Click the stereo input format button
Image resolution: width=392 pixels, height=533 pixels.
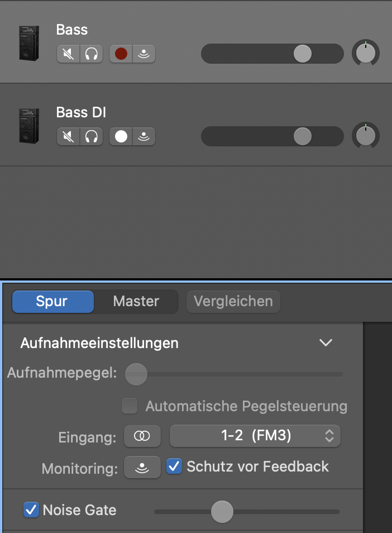tap(142, 436)
